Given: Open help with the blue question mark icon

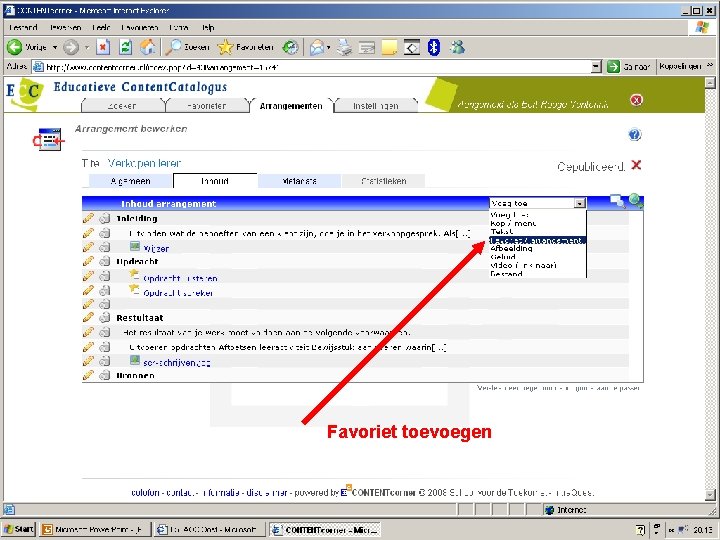Looking at the screenshot, I should (x=635, y=135).
